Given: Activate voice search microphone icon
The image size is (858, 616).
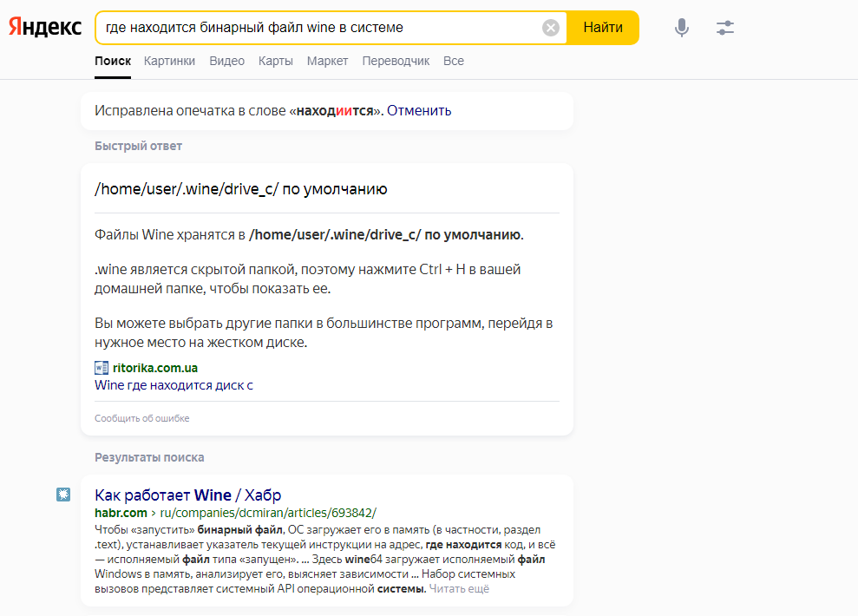Looking at the screenshot, I should [682, 28].
